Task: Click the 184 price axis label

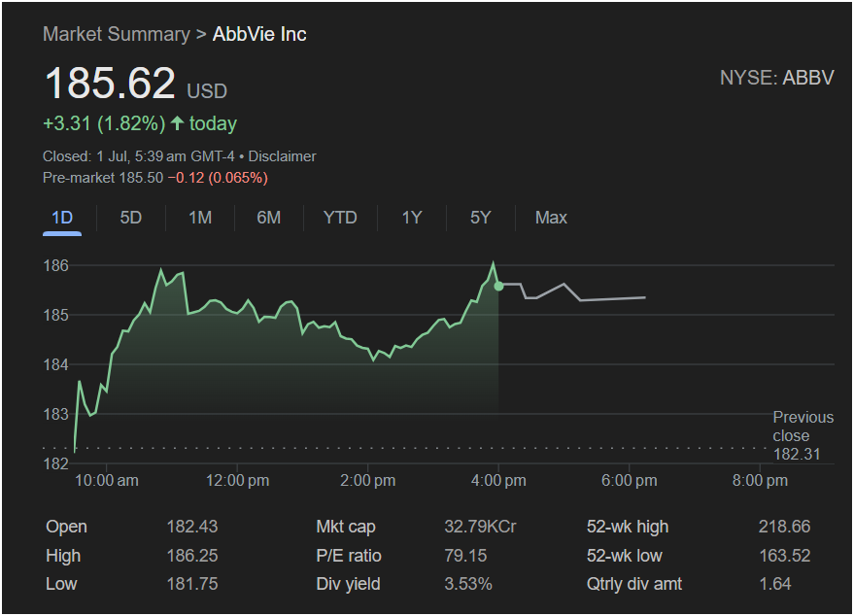Action: [x=56, y=364]
